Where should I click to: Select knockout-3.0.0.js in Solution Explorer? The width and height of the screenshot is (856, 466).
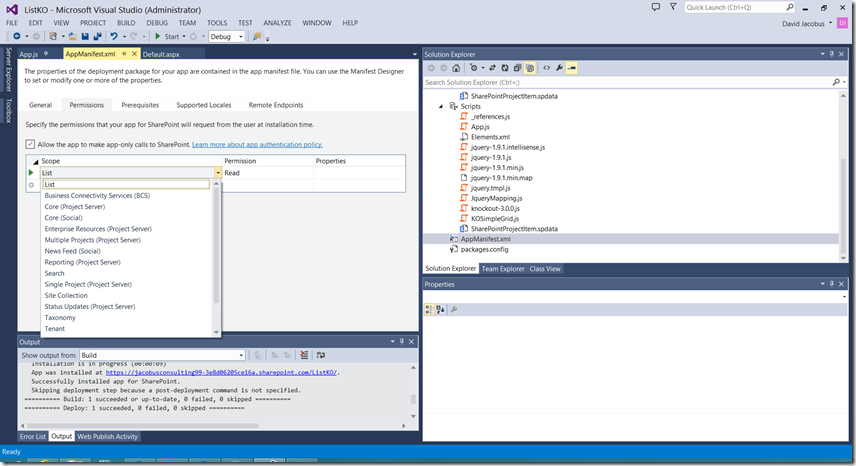[x=495, y=208]
